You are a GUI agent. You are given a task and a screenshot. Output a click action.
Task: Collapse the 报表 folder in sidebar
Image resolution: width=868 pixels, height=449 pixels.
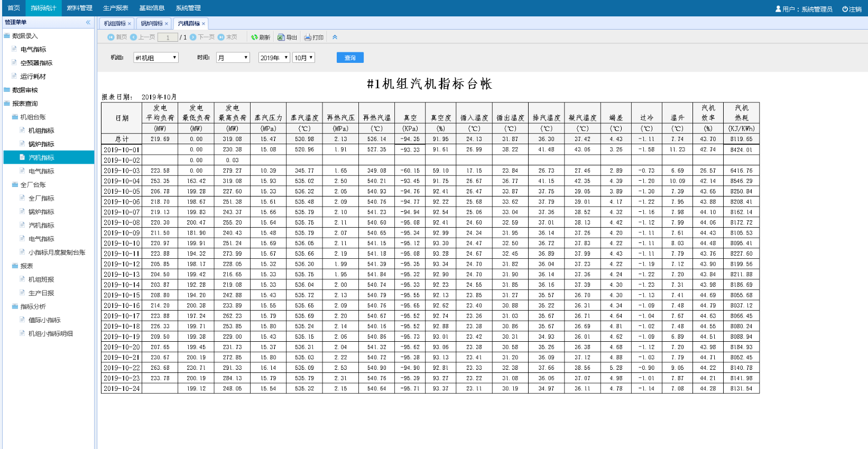tap(26, 266)
